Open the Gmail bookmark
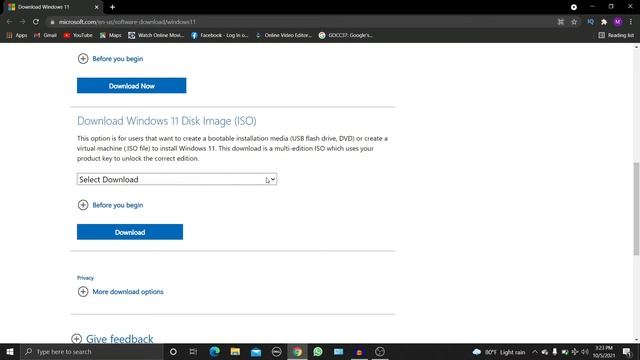The width and height of the screenshot is (640, 360). click(45, 36)
